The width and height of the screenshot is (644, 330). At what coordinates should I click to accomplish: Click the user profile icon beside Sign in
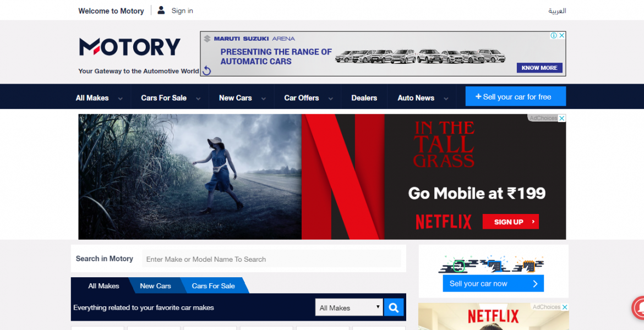click(x=161, y=10)
